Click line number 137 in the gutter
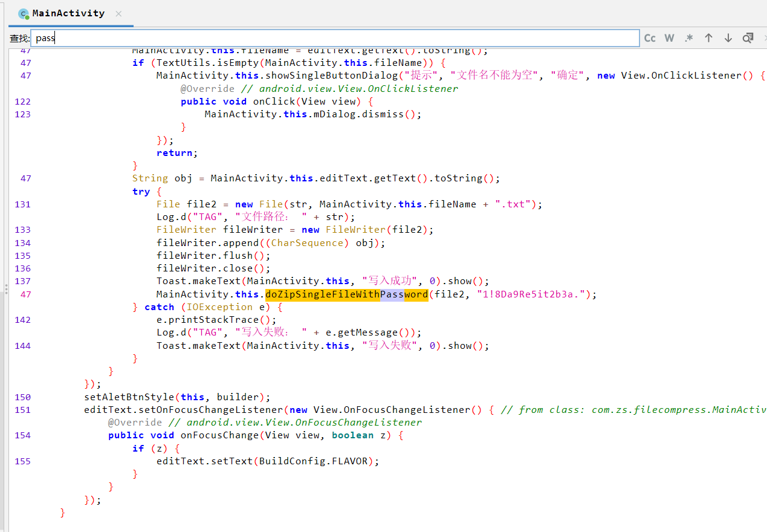The height and width of the screenshot is (532, 767). 22,281
